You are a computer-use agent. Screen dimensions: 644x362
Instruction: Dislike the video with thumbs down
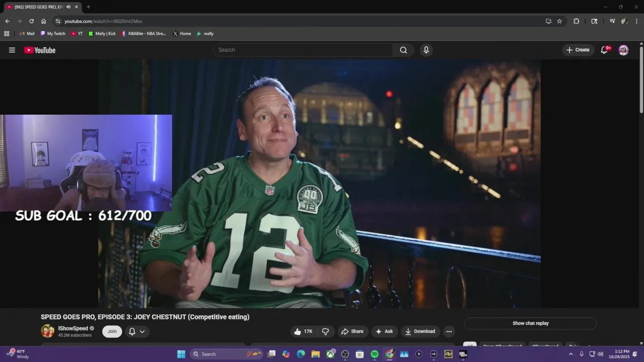tap(326, 331)
